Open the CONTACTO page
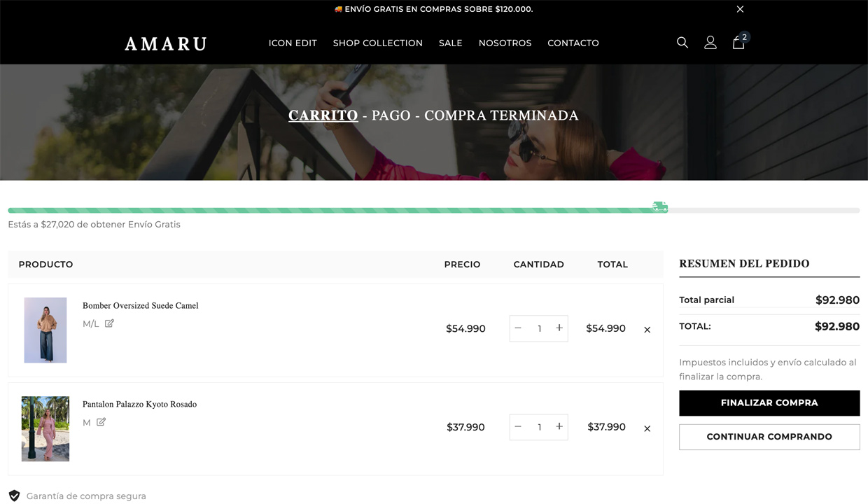 pos(573,43)
